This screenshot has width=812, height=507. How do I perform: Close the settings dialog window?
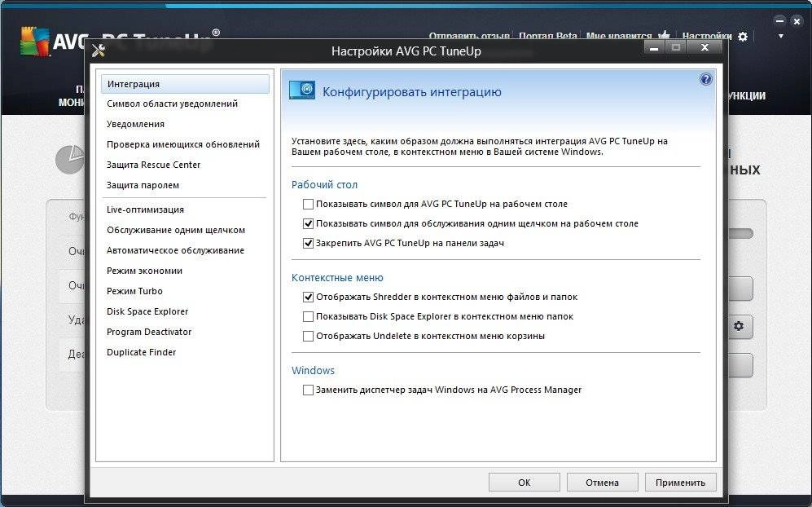[x=704, y=47]
